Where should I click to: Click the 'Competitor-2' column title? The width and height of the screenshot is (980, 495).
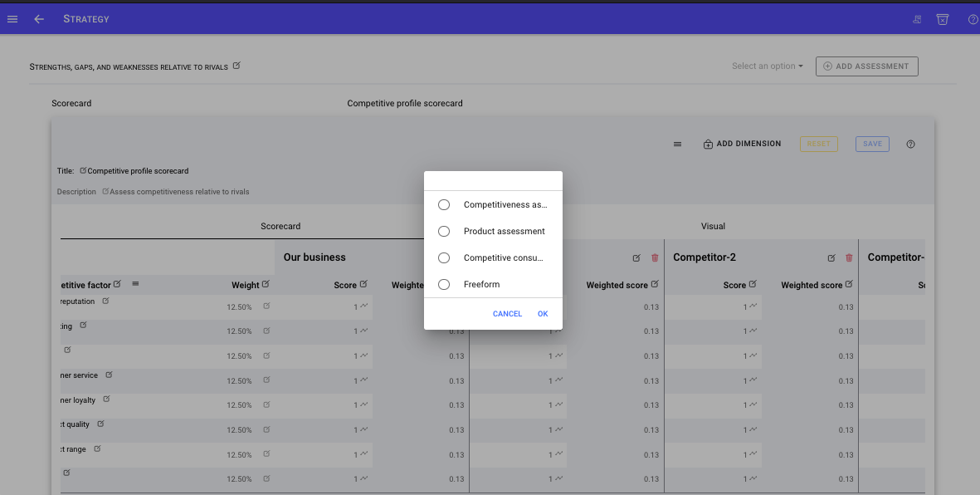click(x=705, y=257)
